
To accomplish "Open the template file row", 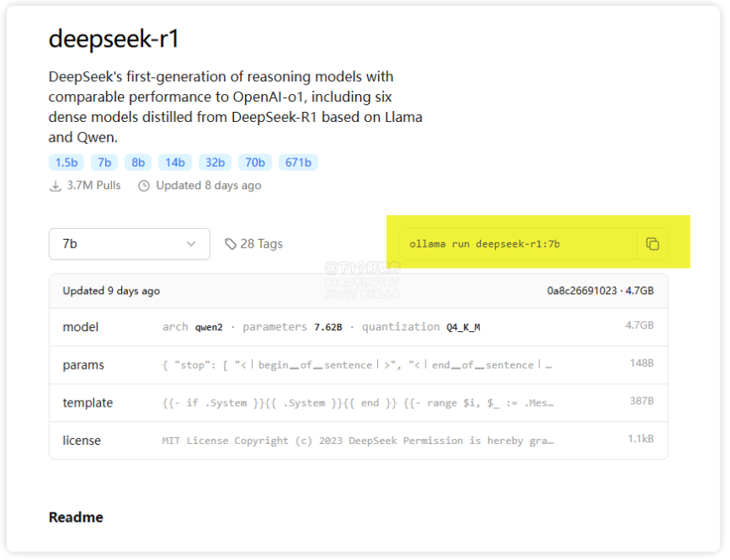I will [x=358, y=403].
